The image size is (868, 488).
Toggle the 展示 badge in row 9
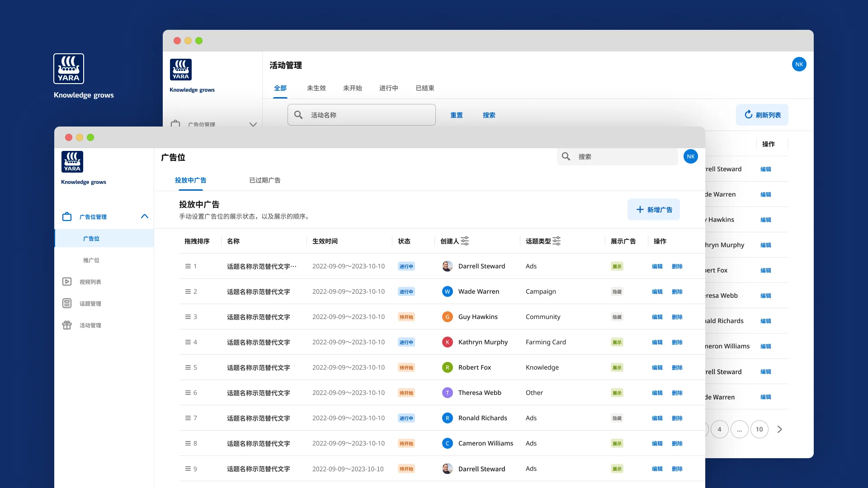click(617, 469)
